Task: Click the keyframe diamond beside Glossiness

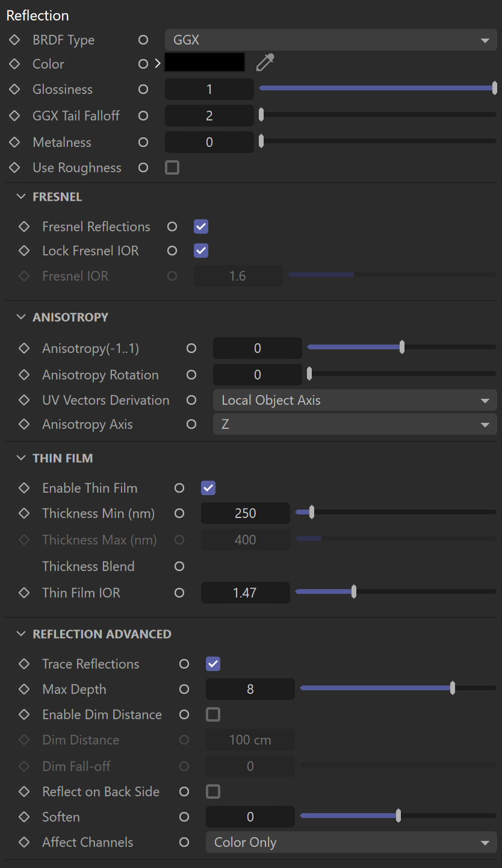Action: coord(14,89)
